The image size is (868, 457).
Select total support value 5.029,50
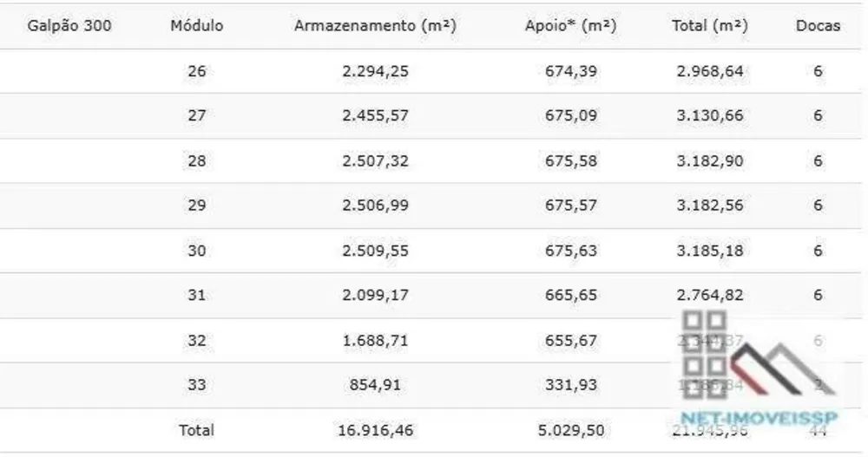(x=571, y=430)
